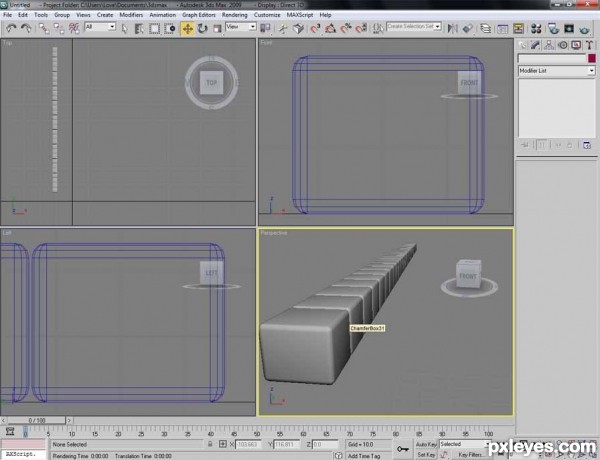Open the Edit menu

click(23, 15)
